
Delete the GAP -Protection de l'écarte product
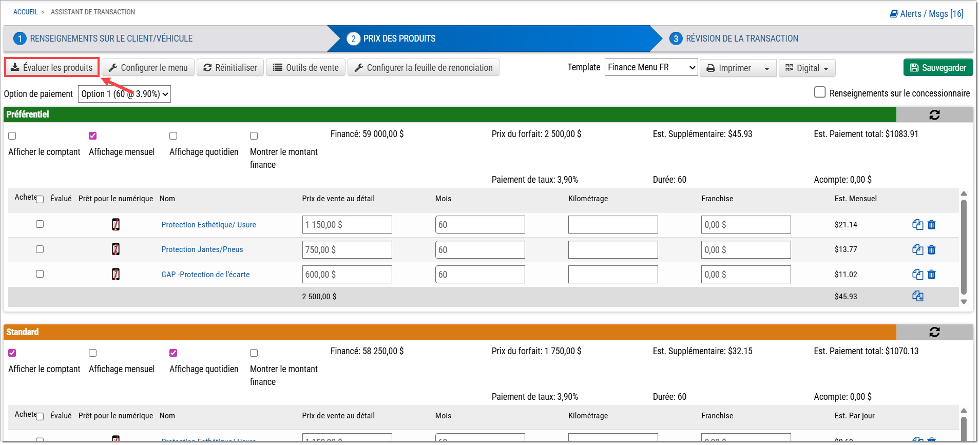tap(932, 275)
